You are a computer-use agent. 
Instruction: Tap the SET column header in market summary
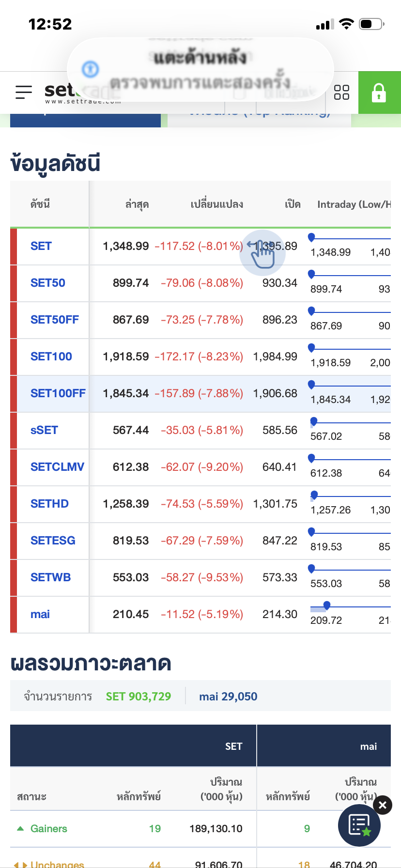233,746
